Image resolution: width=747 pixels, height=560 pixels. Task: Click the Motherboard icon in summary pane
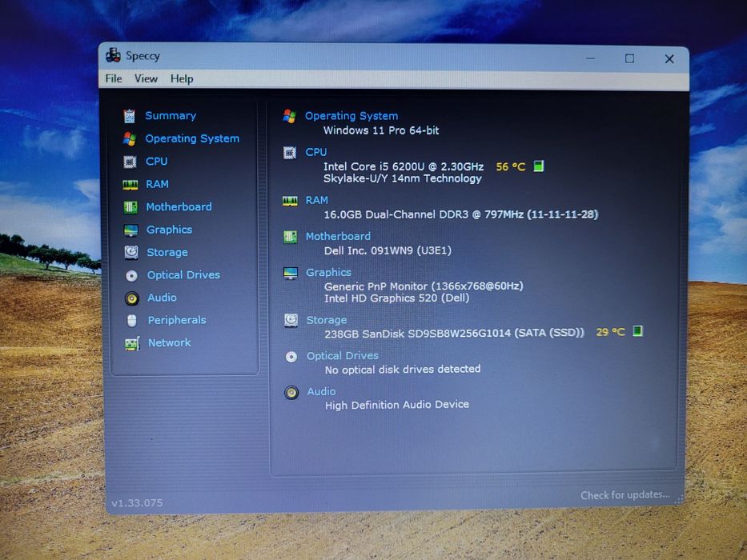pos(290,237)
